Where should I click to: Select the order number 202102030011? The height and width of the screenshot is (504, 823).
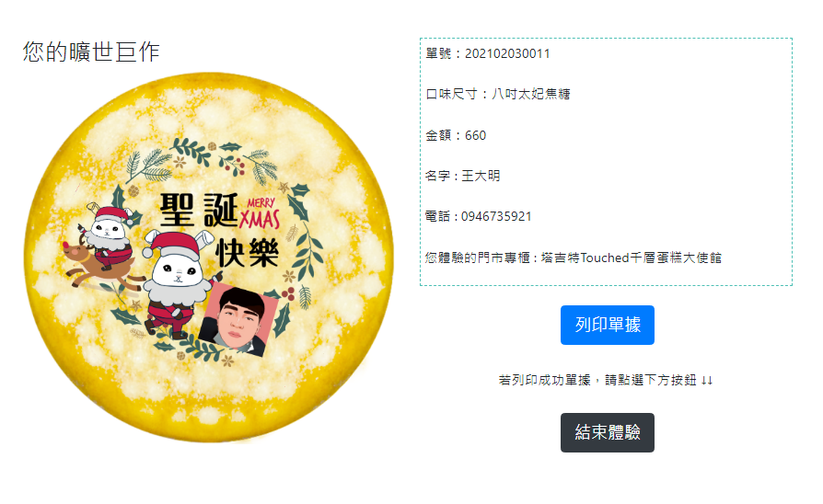(x=507, y=53)
